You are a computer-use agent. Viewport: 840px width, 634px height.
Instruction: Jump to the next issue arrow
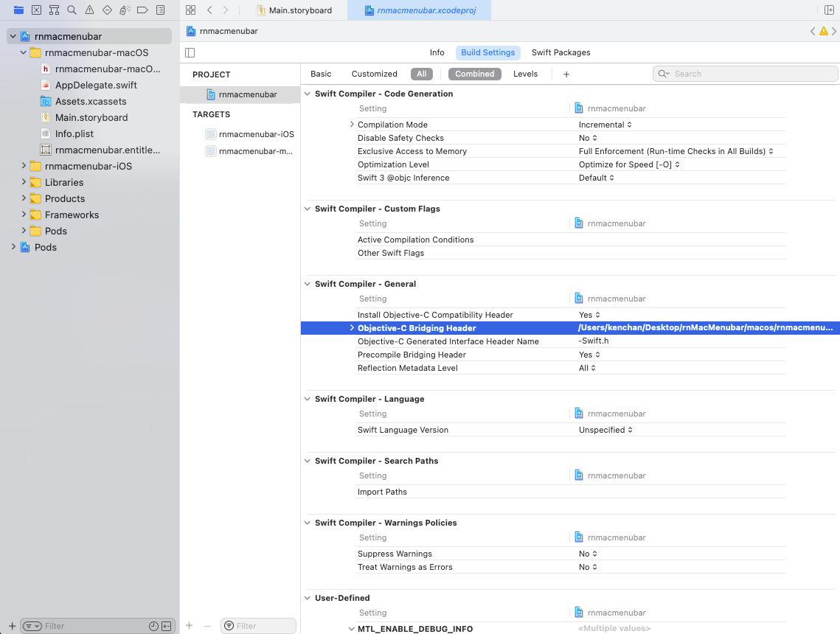(x=834, y=31)
